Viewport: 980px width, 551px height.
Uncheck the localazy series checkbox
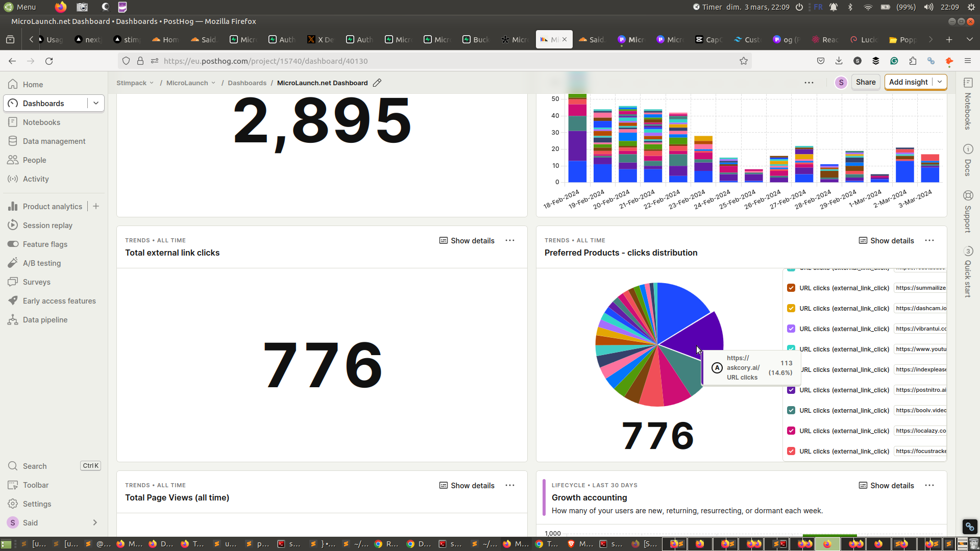pyautogui.click(x=791, y=431)
